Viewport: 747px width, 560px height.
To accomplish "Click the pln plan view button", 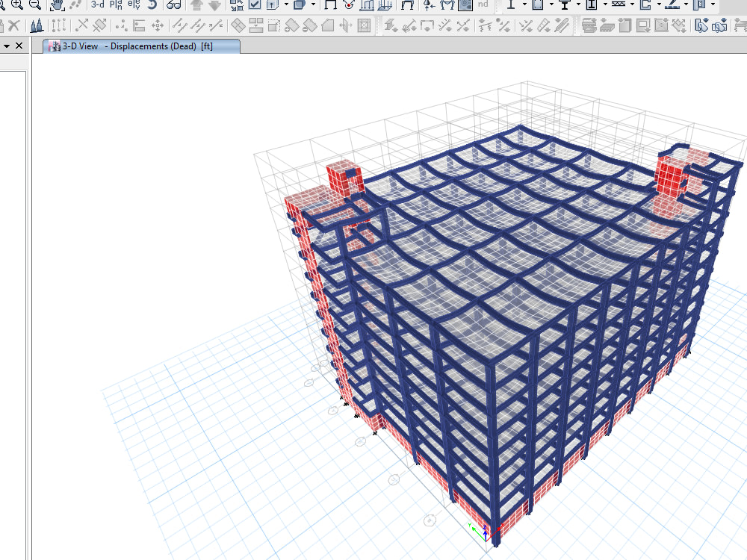I will 114,6.
